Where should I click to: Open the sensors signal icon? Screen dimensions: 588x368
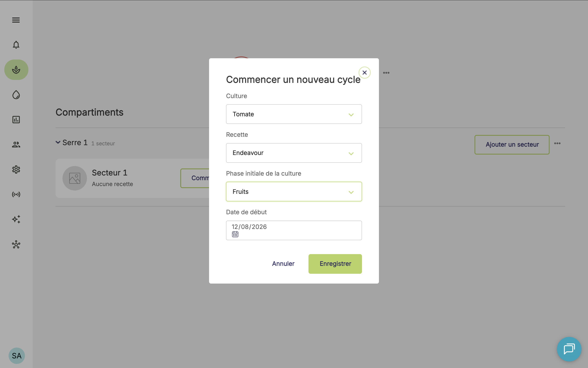tap(16, 194)
